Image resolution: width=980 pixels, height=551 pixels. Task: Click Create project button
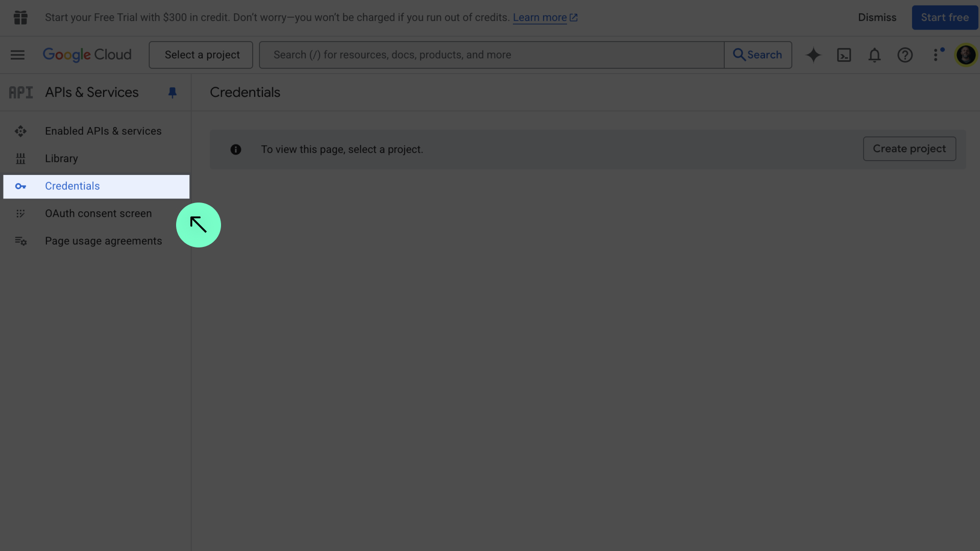pyautogui.click(x=909, y=148)
